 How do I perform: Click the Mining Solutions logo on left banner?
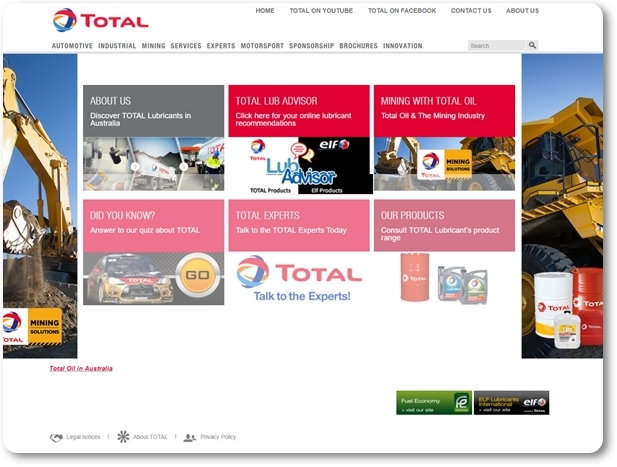tap(32, 327)
